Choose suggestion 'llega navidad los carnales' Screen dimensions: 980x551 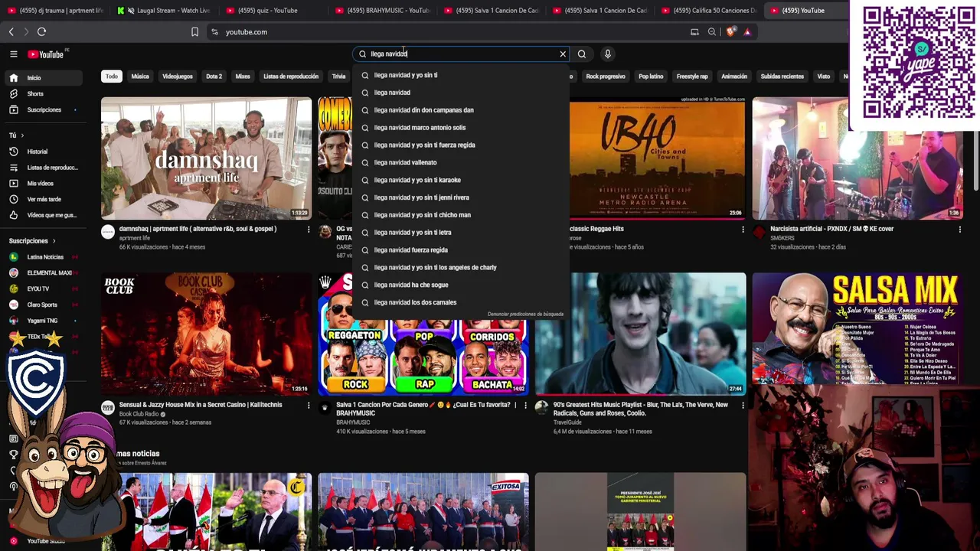click(461, 302)
